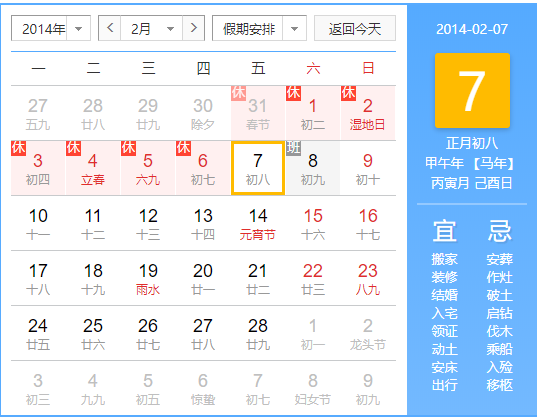Select January 30 除夕
This screenshot has width=540, height=419.
(x=203, y=113)
